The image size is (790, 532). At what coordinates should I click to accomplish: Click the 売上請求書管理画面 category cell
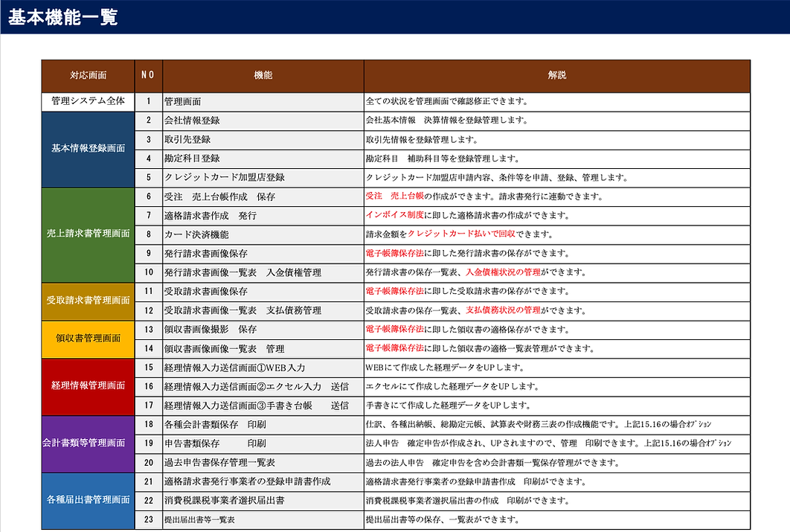click(x=89, y=234)
